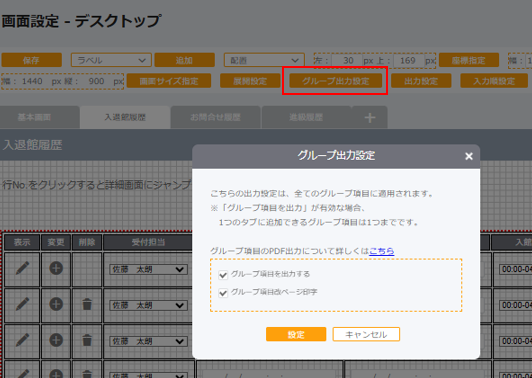
Task: Toggle グループ項目を出力する checkbox
Action: click(223, 275)
